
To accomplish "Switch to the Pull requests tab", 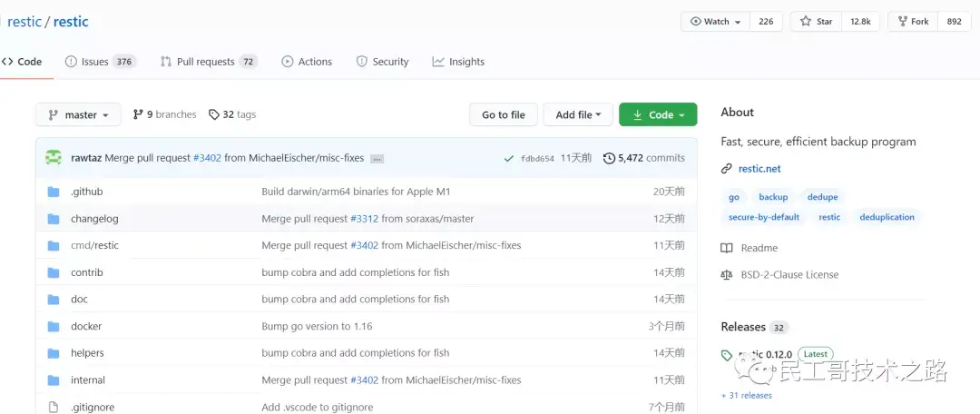I will pyautogui.click(x=209, y=62).
